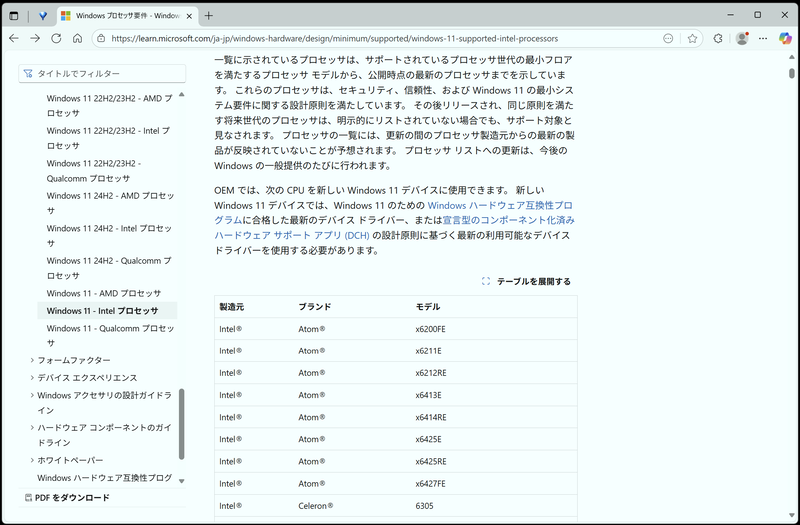Select model cell x6200FE
800x525 pixels.
(x=430, y=329)
